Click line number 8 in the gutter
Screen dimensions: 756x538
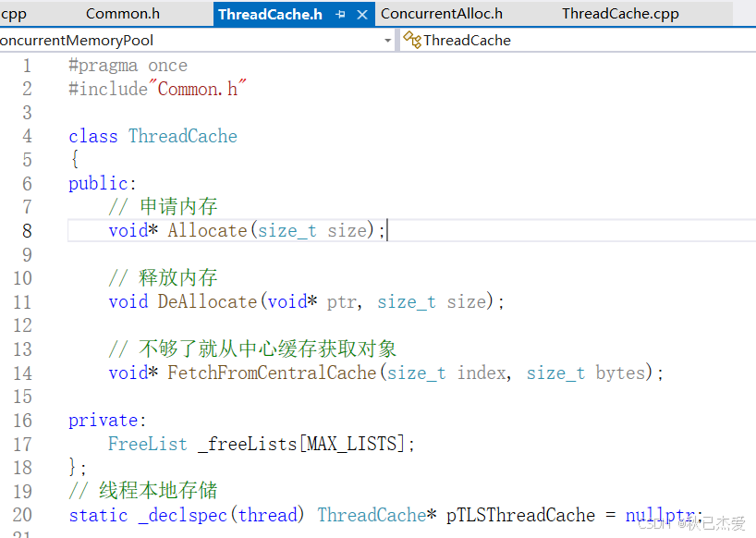click(x=27, y=231)
